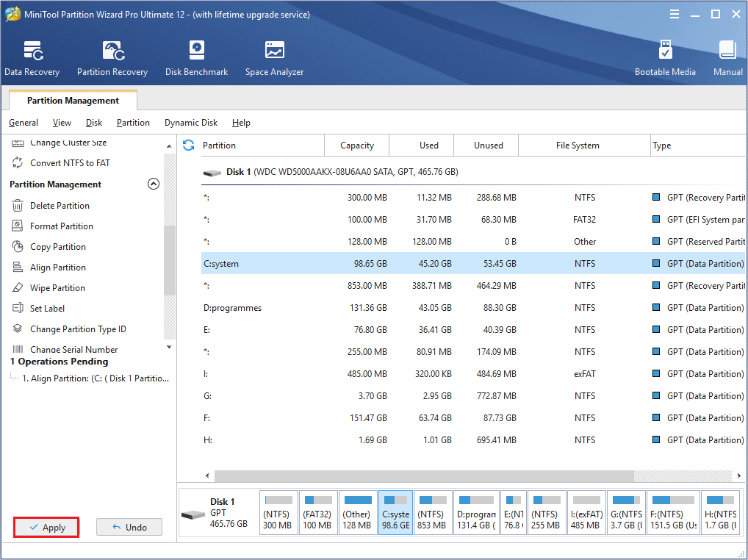Open the Disk menu
This screenshot has height=560, width=748.
[x=94, y=123]
